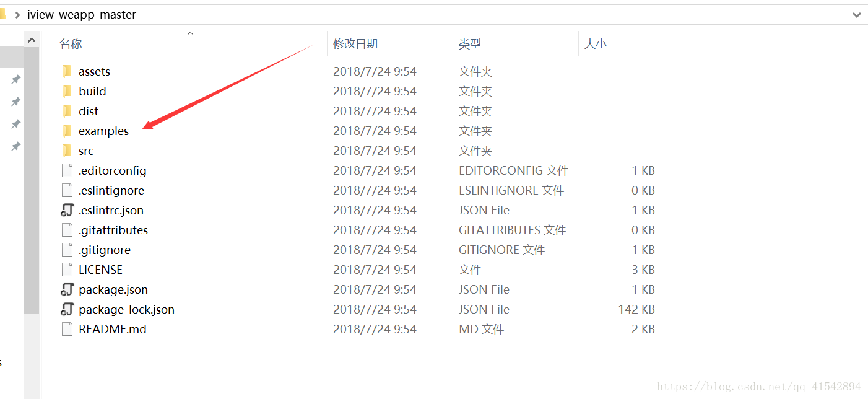Sort files by the 修改日期 column
Viewport: 868px width, 399px height.
(x=355, y=43)
